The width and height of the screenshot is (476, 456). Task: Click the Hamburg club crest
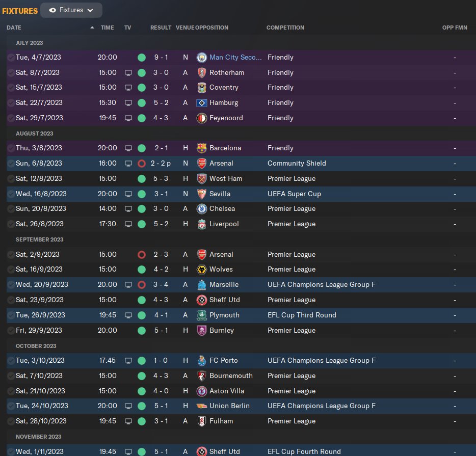pyautogui.click(x=202, y=103)
